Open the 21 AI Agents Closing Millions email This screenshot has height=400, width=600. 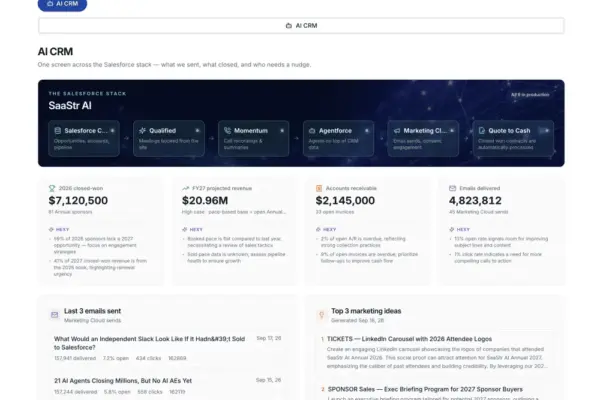coord(168,386)
